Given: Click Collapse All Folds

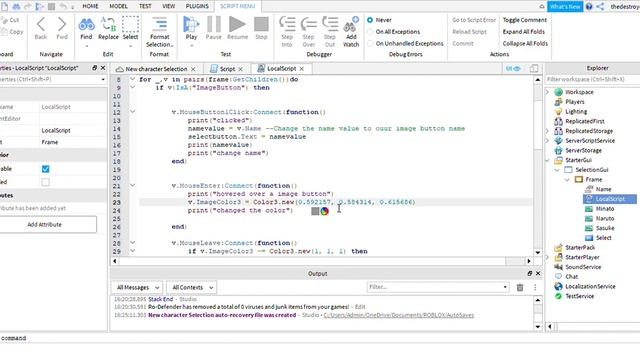Looking at the screenshot, I should [x=525, y=44].
